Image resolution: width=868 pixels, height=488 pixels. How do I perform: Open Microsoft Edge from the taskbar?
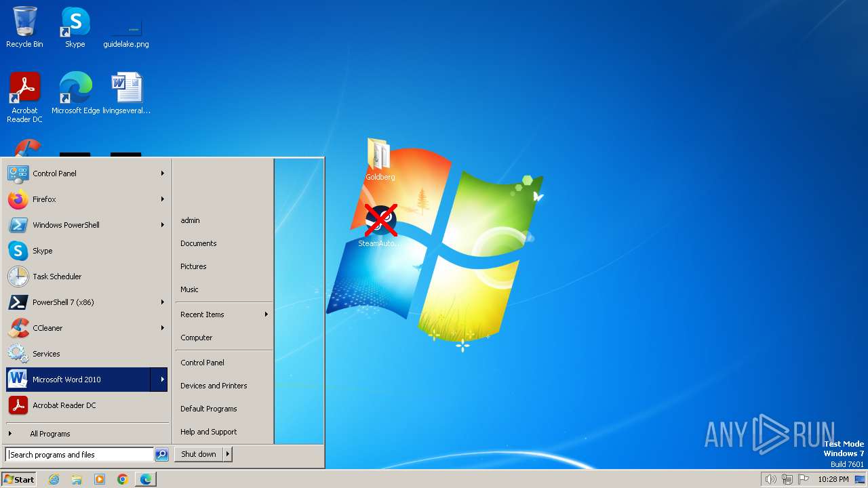pyautogui.click(x=146, y=479)
